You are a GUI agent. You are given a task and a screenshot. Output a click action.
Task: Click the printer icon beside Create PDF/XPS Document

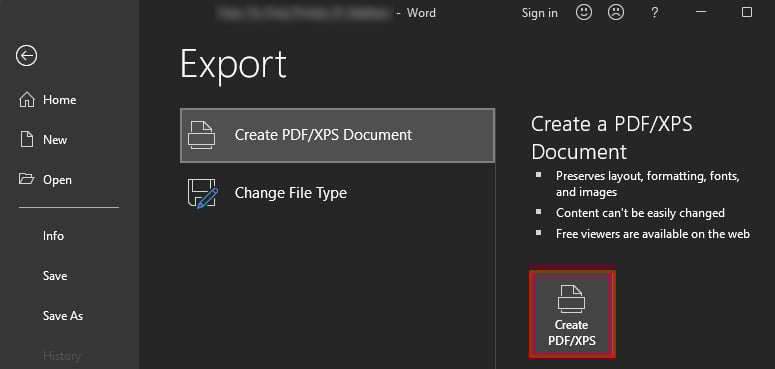click(201, 135)
